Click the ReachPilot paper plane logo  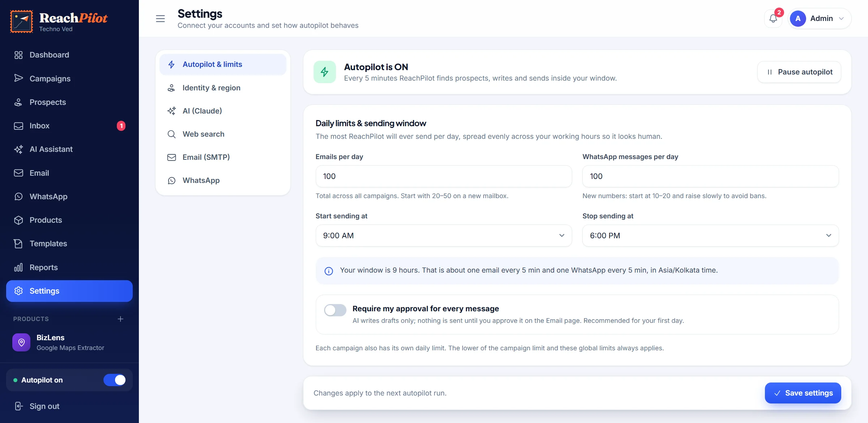pyautogui.click(x=22, y=21)
